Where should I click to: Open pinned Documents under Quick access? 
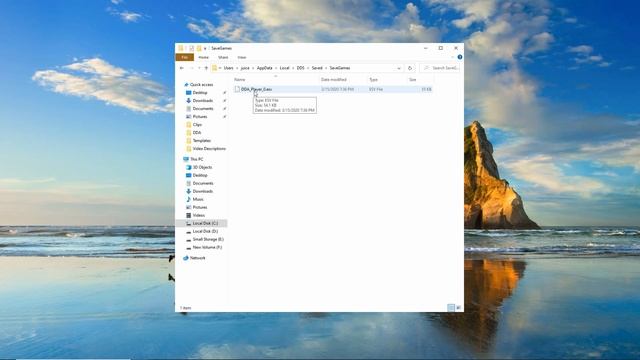(x=203, y=109)
